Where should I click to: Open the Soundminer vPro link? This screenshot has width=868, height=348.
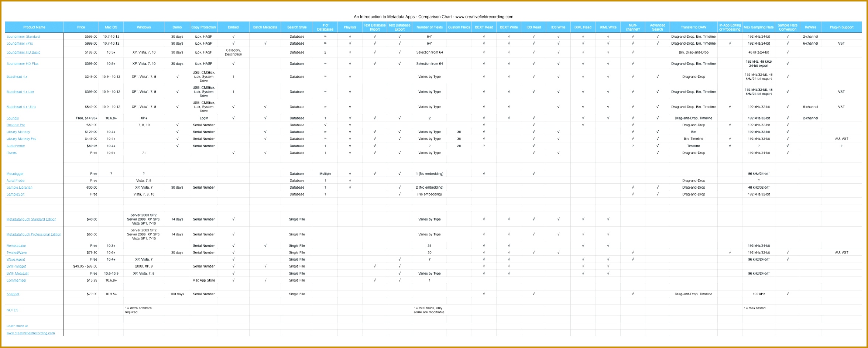point(21,43)
